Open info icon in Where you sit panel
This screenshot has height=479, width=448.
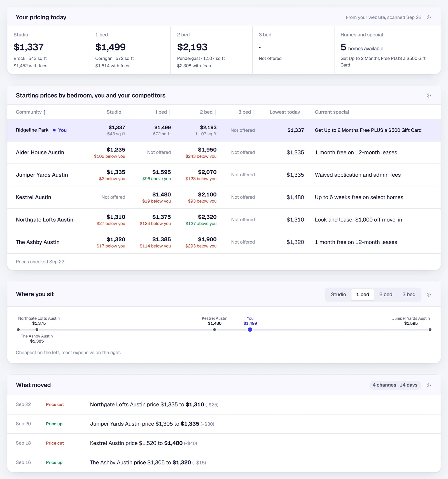pyautogui.click(x=428, y=295)
